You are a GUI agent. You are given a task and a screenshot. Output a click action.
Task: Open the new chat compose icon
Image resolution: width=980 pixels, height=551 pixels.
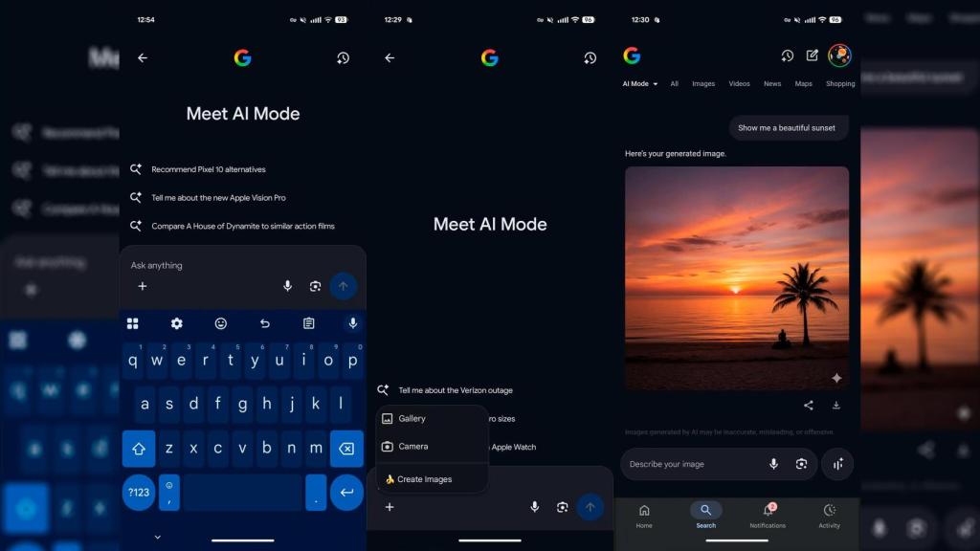813,55
